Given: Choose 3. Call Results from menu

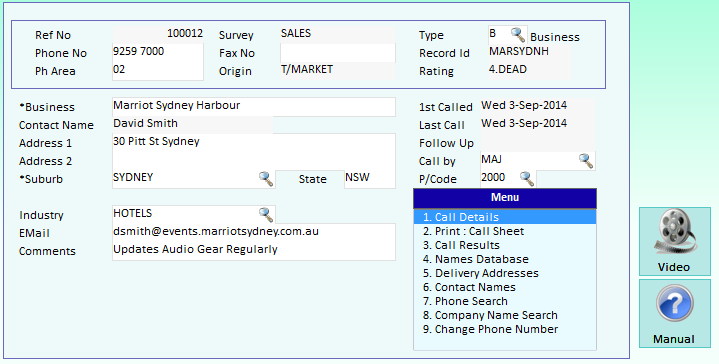Looking at the screenshot, I should coord(505,245).
